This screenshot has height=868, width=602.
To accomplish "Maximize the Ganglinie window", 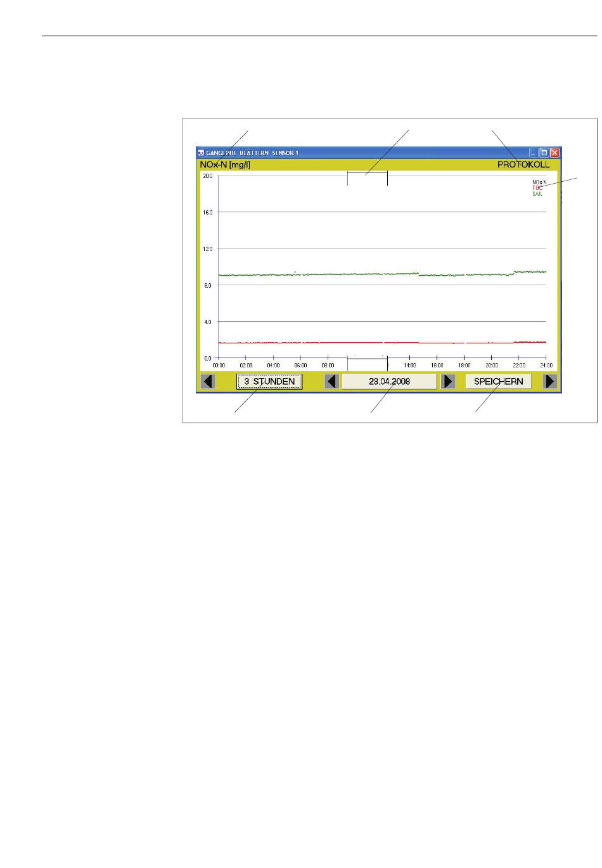I will [x=544, y=153].
